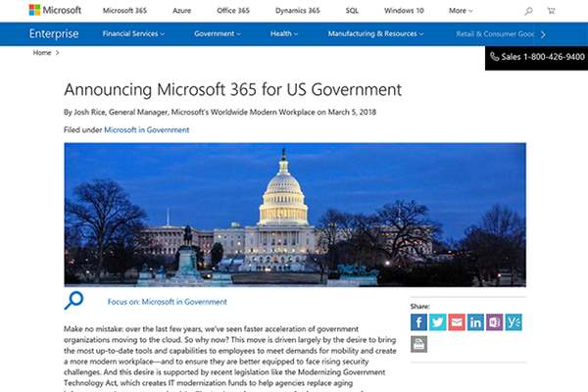Share article on Yammer

click(514, 322)
